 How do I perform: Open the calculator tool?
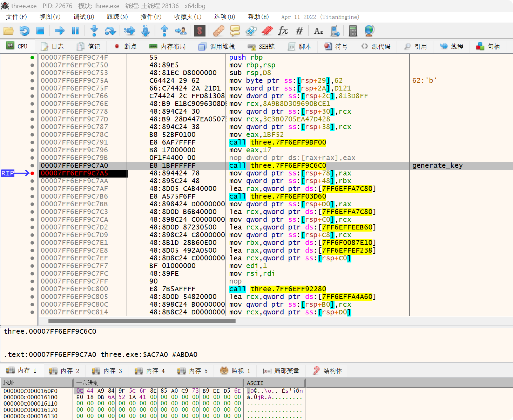tap(353, 31)
